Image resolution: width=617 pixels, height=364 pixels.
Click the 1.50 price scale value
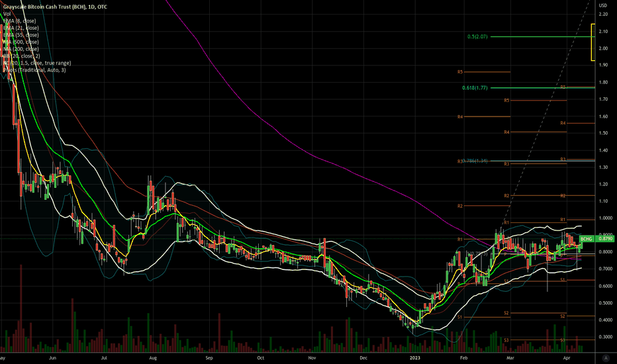coord(603,133)
